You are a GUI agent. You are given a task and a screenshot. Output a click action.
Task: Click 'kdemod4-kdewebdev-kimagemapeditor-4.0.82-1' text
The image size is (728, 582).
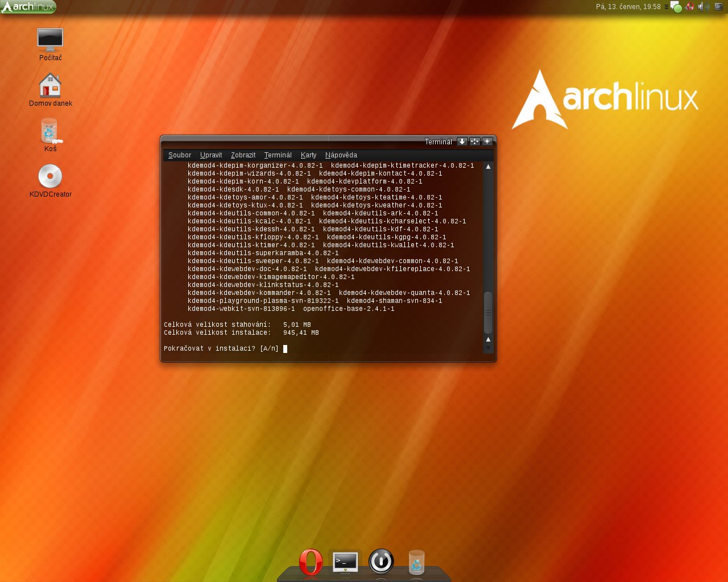(271, 277)
